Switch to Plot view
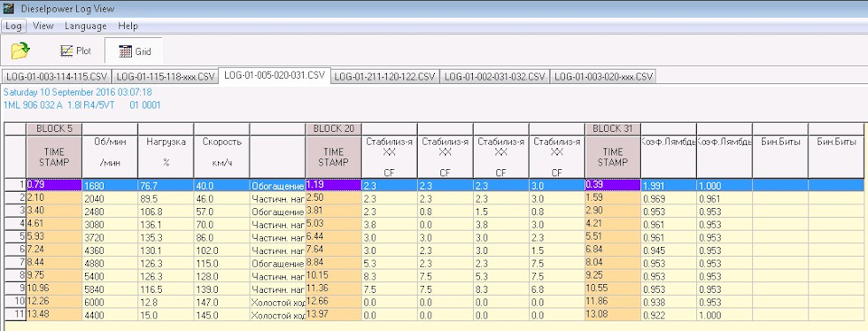The image size is (868, 331). pyautogui.click(x=76, y=51)
